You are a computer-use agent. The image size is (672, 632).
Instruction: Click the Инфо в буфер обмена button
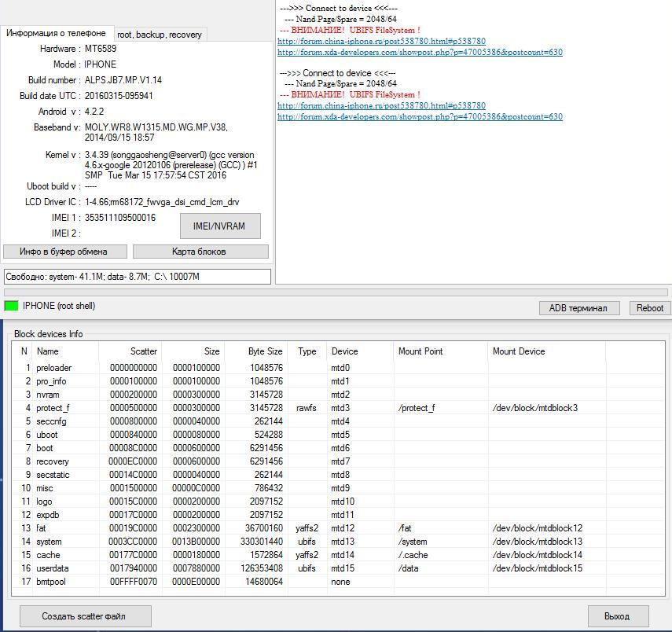coord(64,252)
